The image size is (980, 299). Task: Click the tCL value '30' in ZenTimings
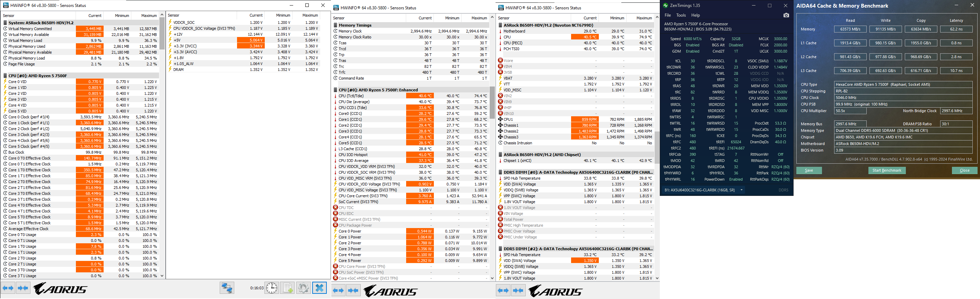click(x=692, y=61)
